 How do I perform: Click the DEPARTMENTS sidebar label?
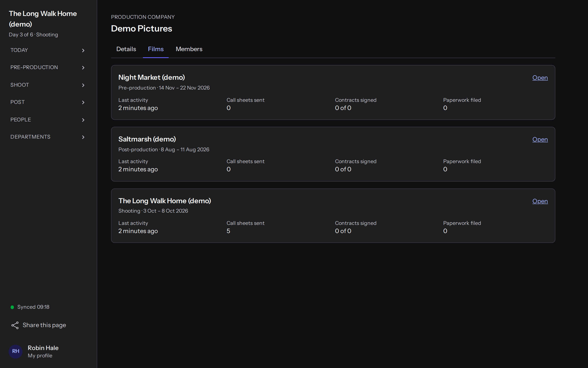(30, 137)
